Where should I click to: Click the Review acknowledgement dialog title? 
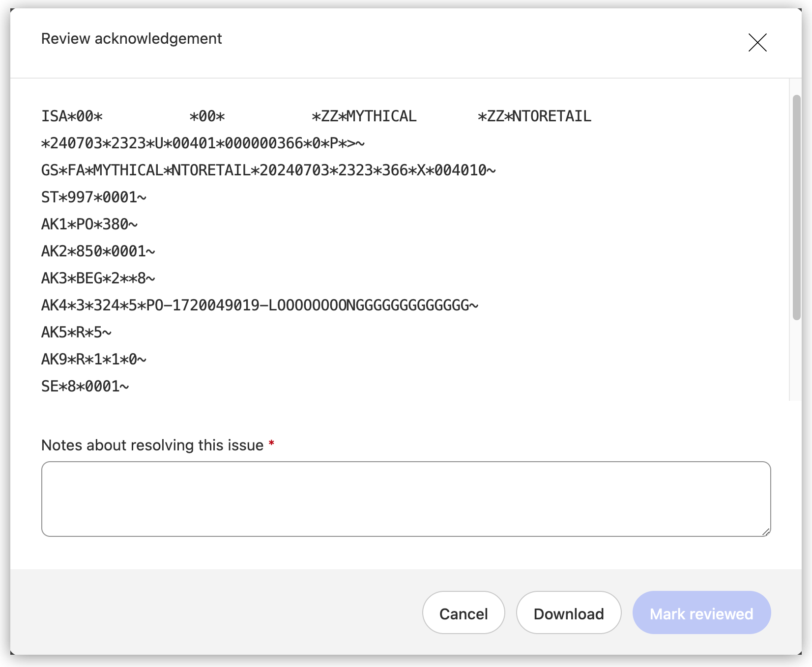coord(131,39)
